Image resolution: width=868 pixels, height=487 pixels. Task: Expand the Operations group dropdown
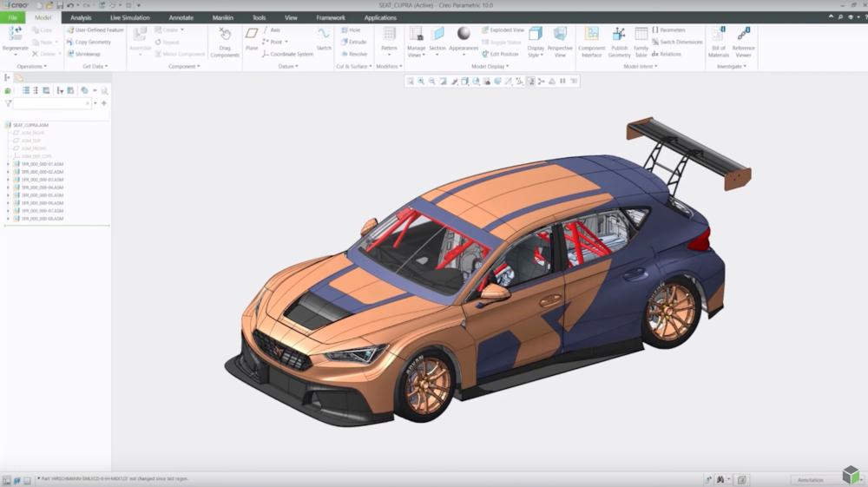coord(31,66)
